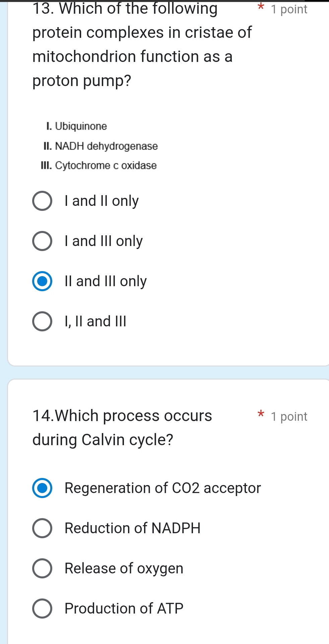Pick "I, II and III" as the answer

tap(42, 321)
